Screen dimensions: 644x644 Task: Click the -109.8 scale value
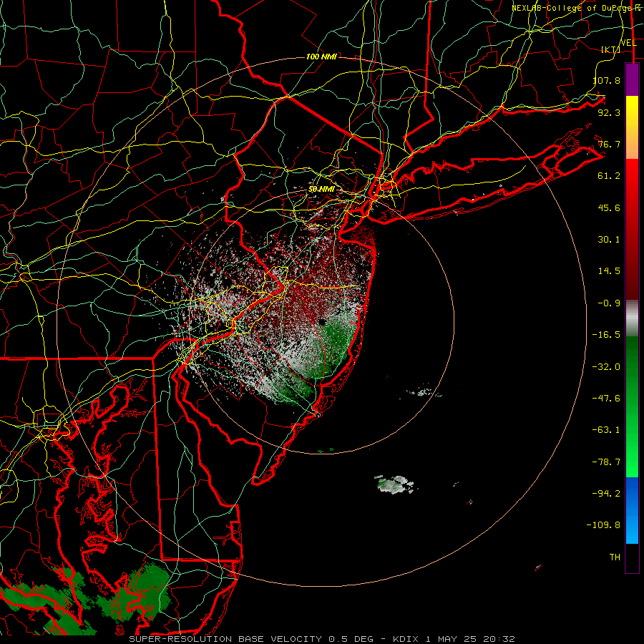(x=603, y=525)
